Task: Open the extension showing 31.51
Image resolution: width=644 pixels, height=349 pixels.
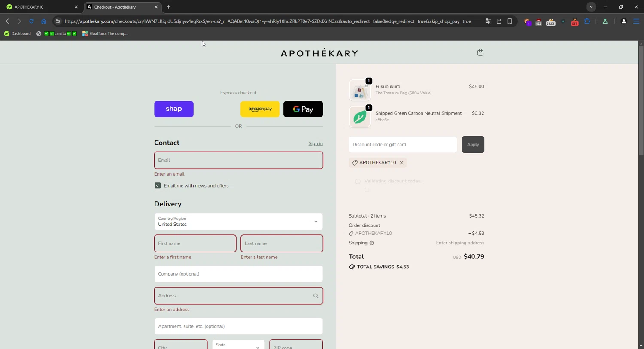Action: point(550,22)
